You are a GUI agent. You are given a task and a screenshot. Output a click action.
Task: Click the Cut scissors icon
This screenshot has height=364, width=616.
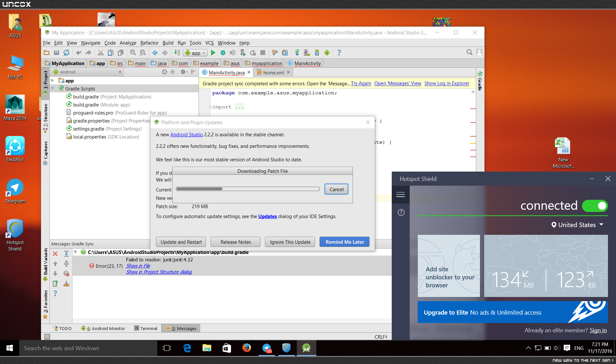[101, 53]
